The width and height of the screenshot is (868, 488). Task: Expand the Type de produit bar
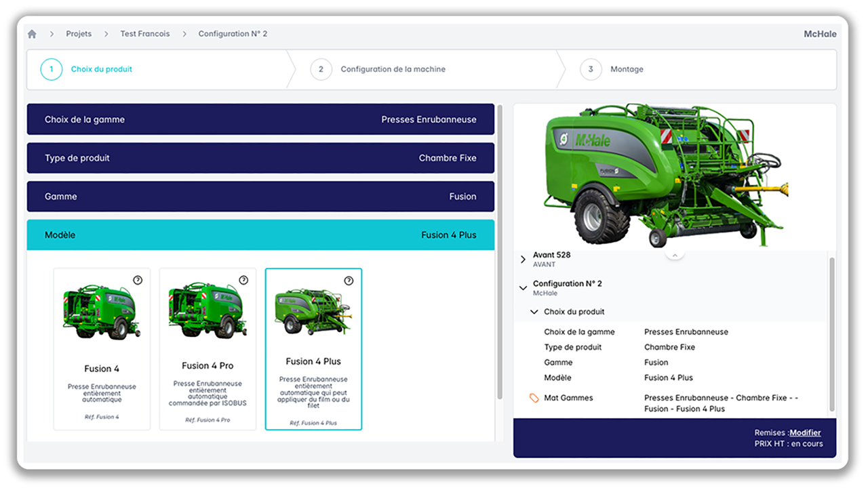coord(260,158)
